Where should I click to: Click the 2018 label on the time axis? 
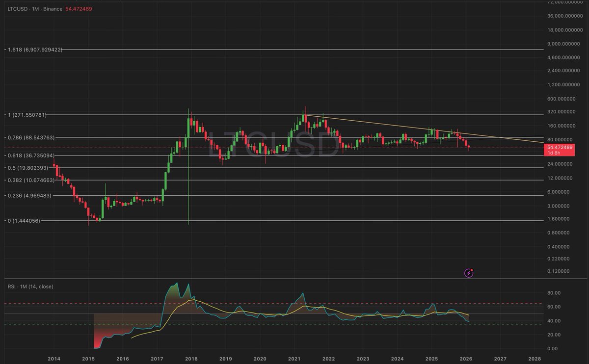[191, 360]
